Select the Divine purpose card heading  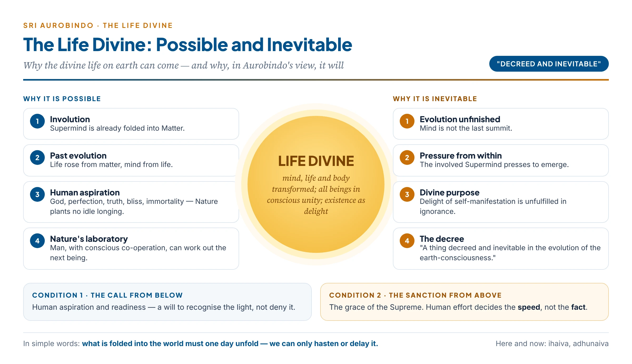pyautogui.click(x=450, y=193)
